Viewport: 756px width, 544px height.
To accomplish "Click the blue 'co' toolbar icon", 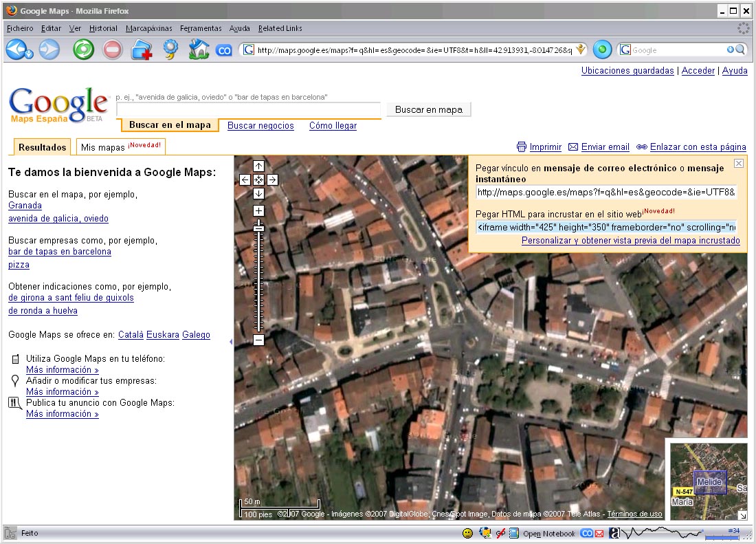I will [x=224, y=50].
